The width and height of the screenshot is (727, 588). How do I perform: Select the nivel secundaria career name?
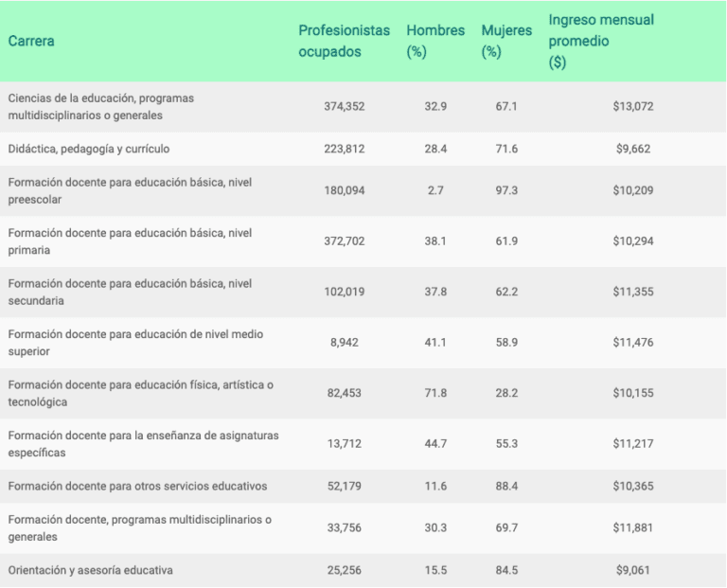pos(129,292)
